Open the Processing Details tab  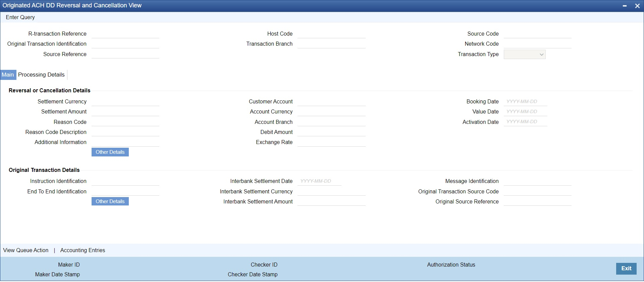click(41, 75)
